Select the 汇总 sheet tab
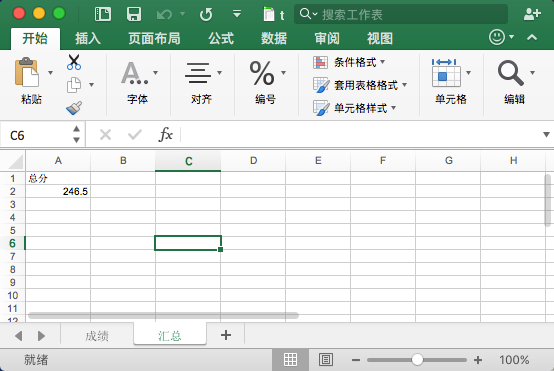This screenshot has width=554, height=371. click(170, 335)
